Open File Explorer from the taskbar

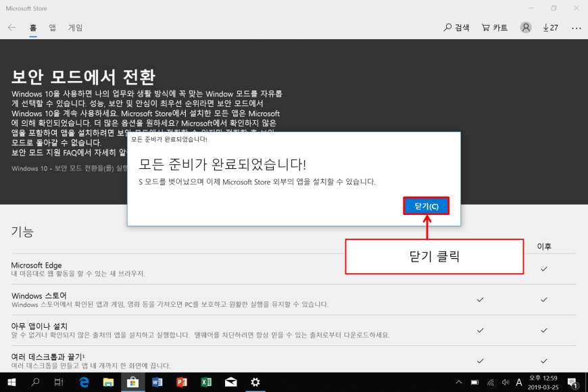(x=108, y=383)
